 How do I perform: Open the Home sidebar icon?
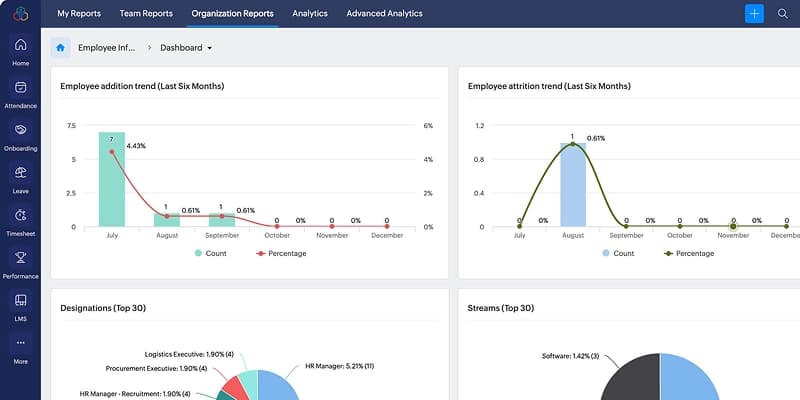tap(20, 45)
